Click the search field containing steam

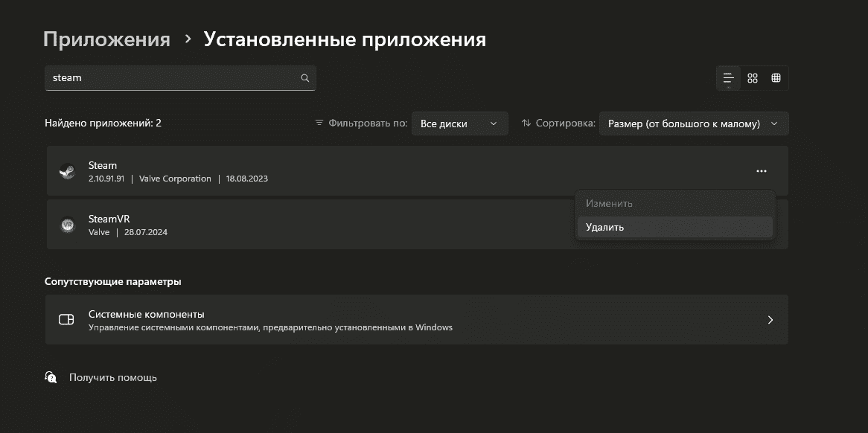180,78
